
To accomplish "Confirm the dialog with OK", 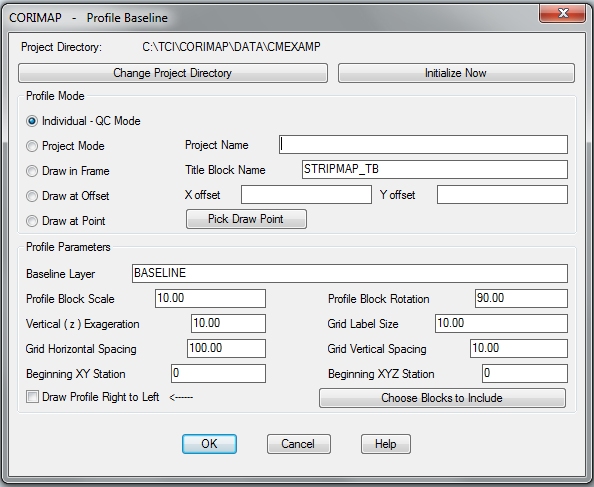I will pos(209,444).
